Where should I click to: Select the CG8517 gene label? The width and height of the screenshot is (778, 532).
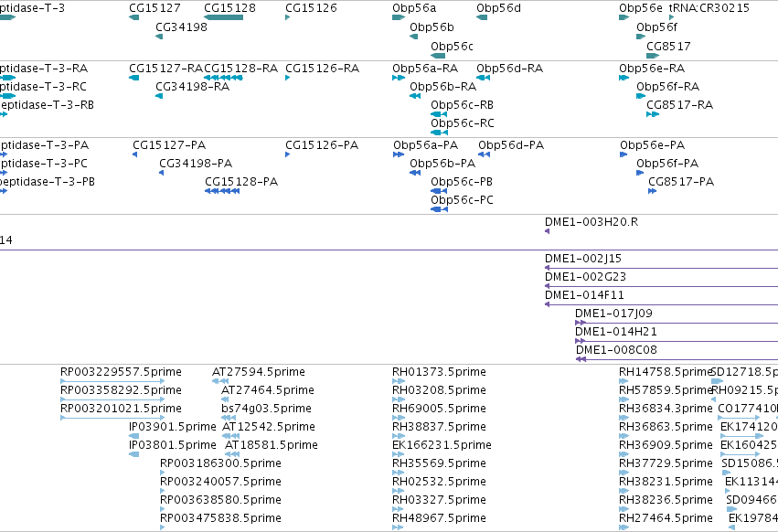[668, 46]
